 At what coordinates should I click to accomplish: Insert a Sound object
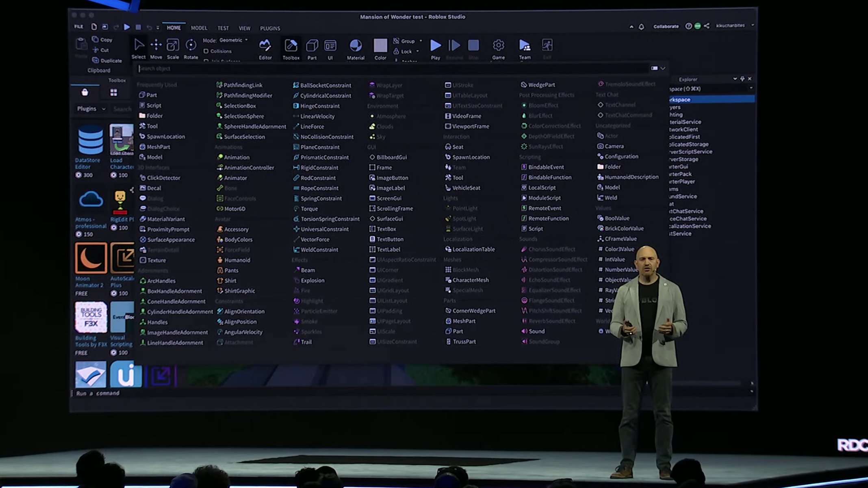click(533, 331)
